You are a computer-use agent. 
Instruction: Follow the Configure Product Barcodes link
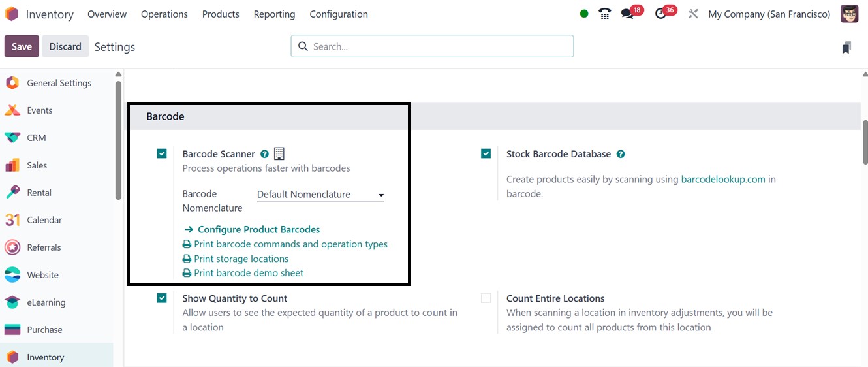[258, 230]
